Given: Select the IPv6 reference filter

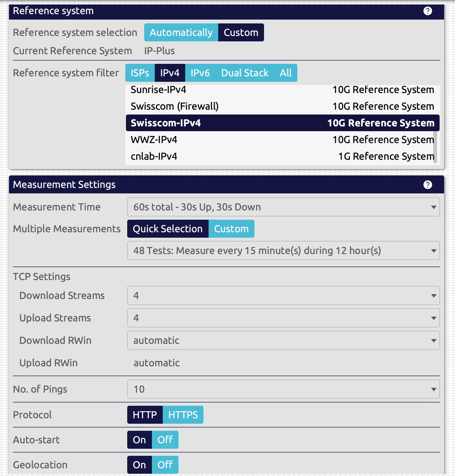Looking at the screenshot, I should pos(200,73).
